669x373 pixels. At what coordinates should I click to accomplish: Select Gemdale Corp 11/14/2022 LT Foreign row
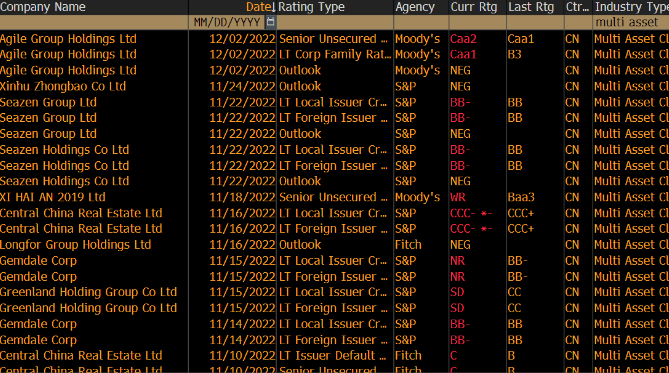click(x=334, y=340)
